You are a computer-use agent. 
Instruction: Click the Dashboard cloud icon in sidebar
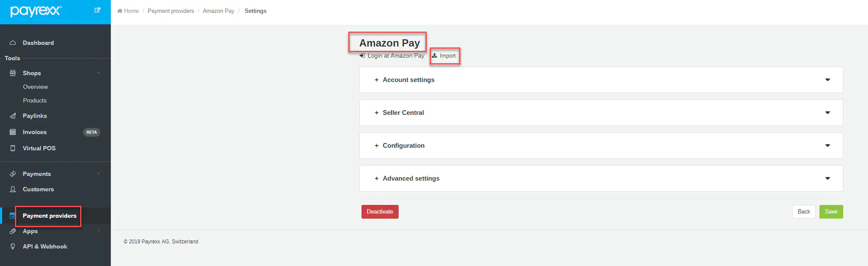coord(13,43)
